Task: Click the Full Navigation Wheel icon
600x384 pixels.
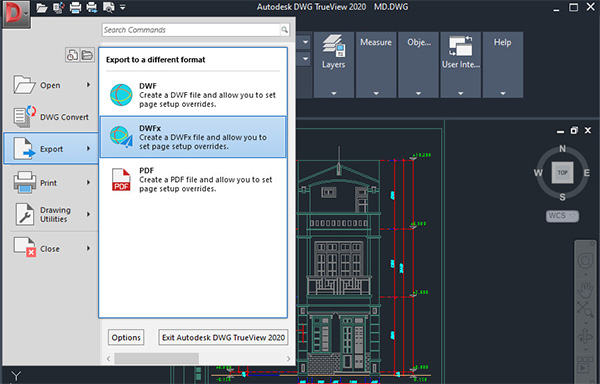Action: tap(585, 260)
